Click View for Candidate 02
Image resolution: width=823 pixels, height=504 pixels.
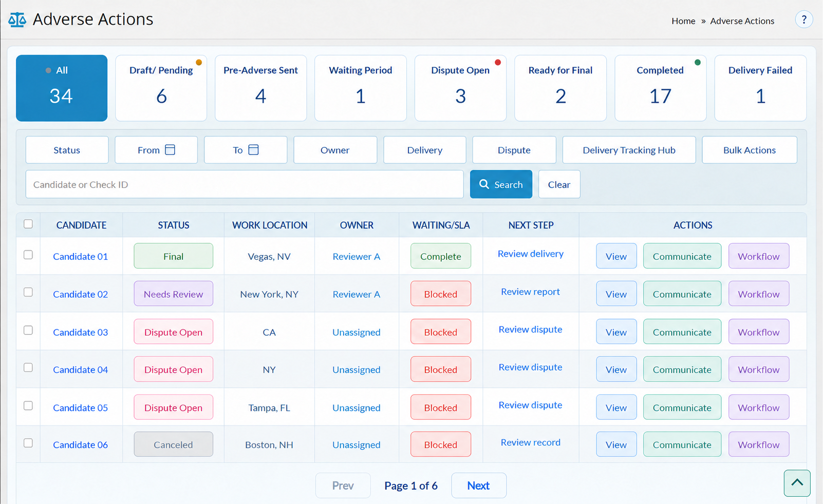coord(616,294)
